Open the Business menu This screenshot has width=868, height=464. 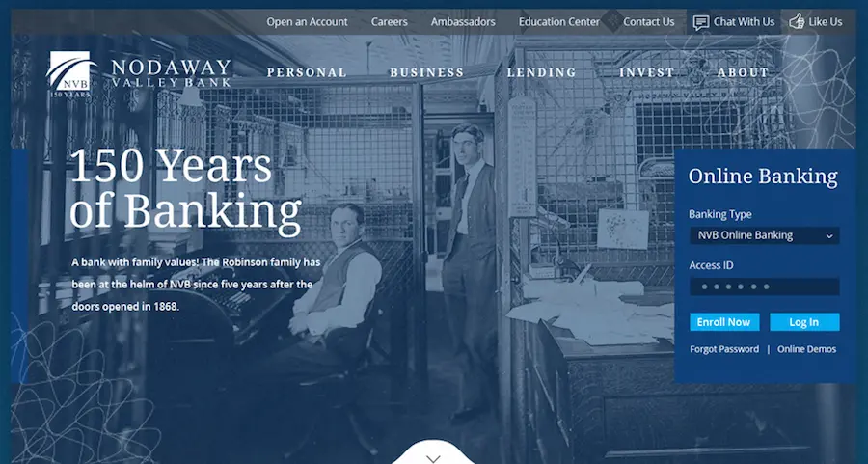427,72
